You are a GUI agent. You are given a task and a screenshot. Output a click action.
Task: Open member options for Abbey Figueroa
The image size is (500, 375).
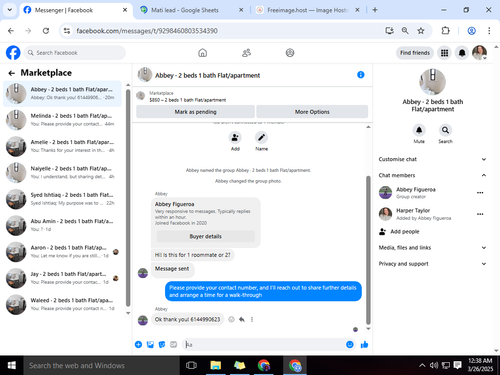coord(480,193)
